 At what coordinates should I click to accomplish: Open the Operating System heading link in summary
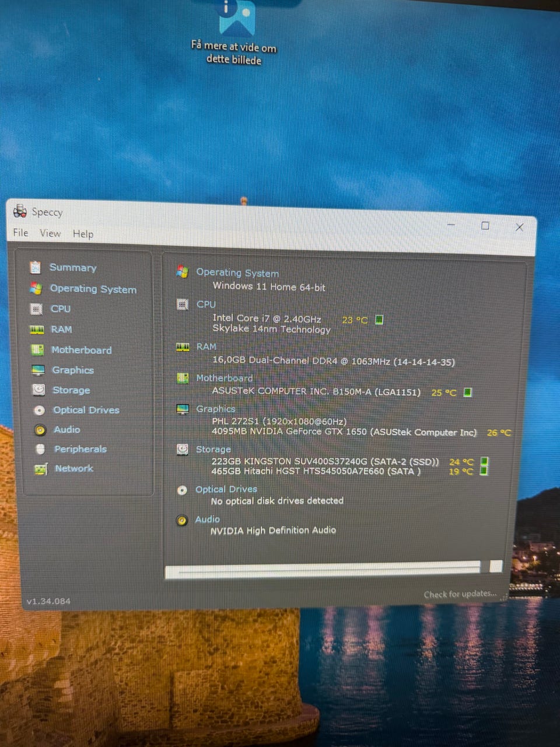click(237, 273)
